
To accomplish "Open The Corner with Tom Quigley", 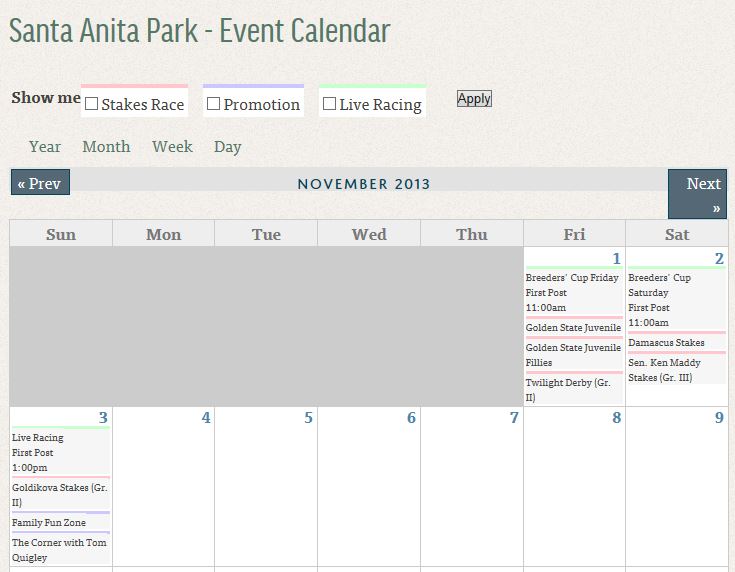I will pyautogui.click(x=59, y=550).
